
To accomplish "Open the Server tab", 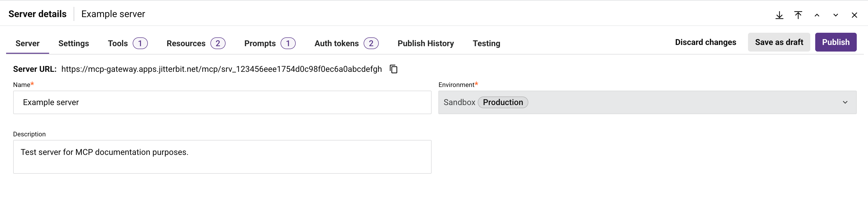I will coord(28,43).
